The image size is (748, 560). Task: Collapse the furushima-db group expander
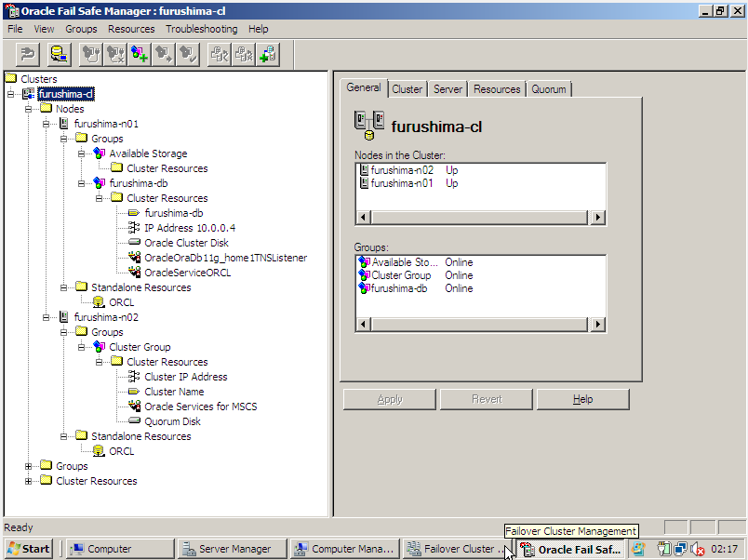(81, 183)
